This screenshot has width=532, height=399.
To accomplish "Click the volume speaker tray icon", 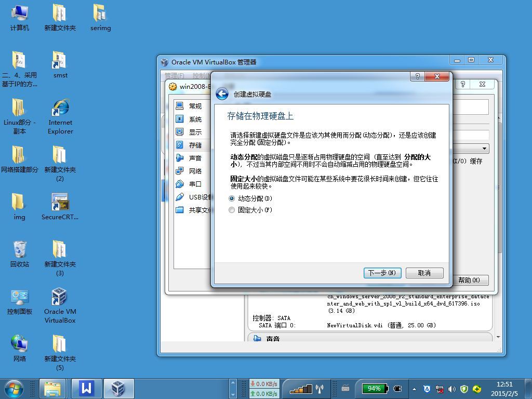I will click(x=451, y=389).
